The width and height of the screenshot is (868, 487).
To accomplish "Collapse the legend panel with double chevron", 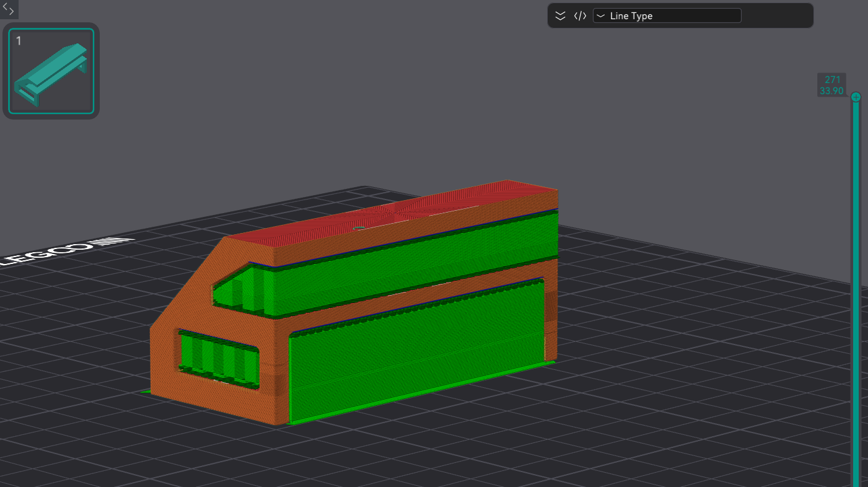I will [x=560, y=16].
